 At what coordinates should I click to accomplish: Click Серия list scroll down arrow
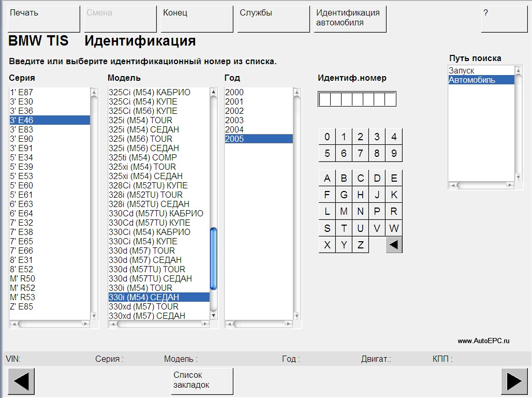pyautogui.click(x=94, y=316)
